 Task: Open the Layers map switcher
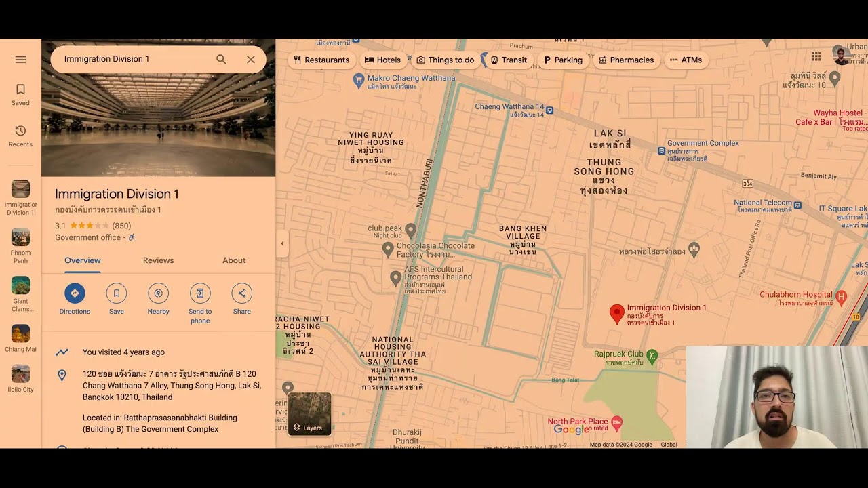310,414
